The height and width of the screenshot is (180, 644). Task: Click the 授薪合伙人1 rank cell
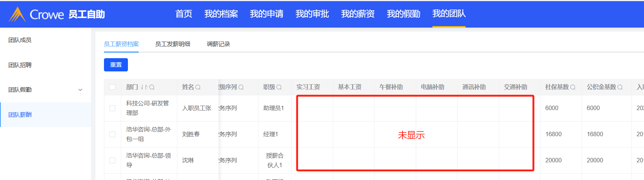pyautogui.click(x=275, y=160)
